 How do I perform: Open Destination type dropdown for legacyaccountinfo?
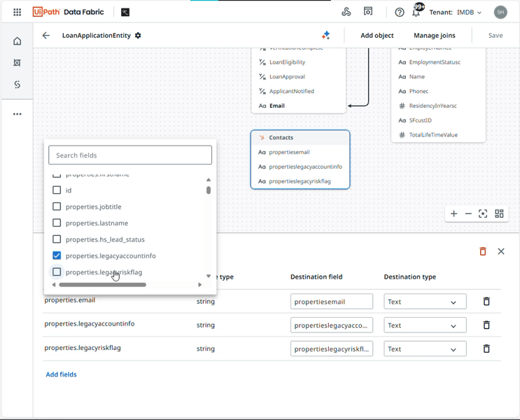(x=425, y=325)
